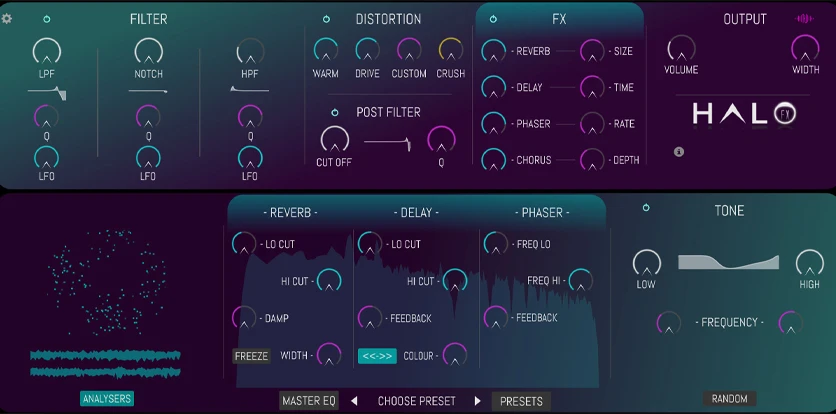Click the reverb SIZE knob
Screen dimensions: 836x414
pos(592,52)
